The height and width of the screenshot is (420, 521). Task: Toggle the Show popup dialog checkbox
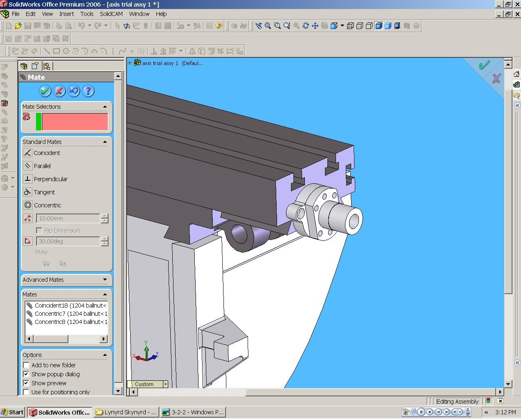point(26,374)
